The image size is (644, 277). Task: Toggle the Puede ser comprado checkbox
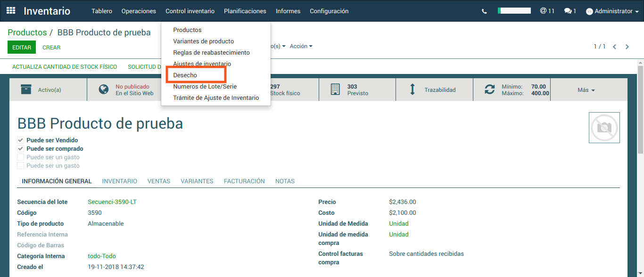(21, 149)
